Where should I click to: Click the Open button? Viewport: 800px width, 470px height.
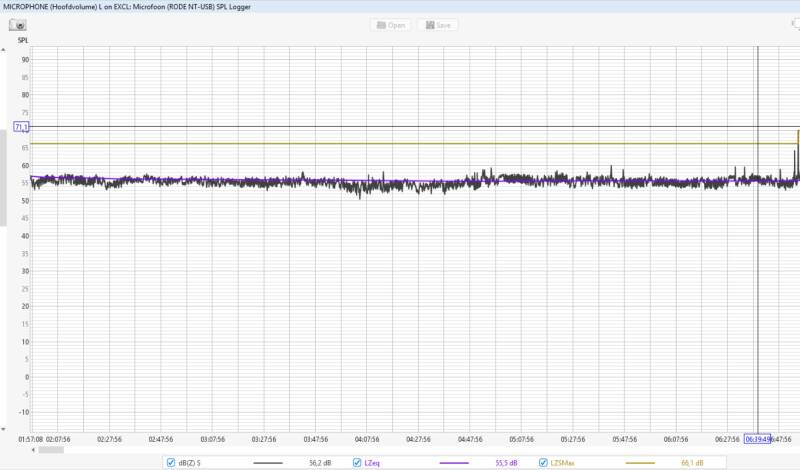[390, 24]
